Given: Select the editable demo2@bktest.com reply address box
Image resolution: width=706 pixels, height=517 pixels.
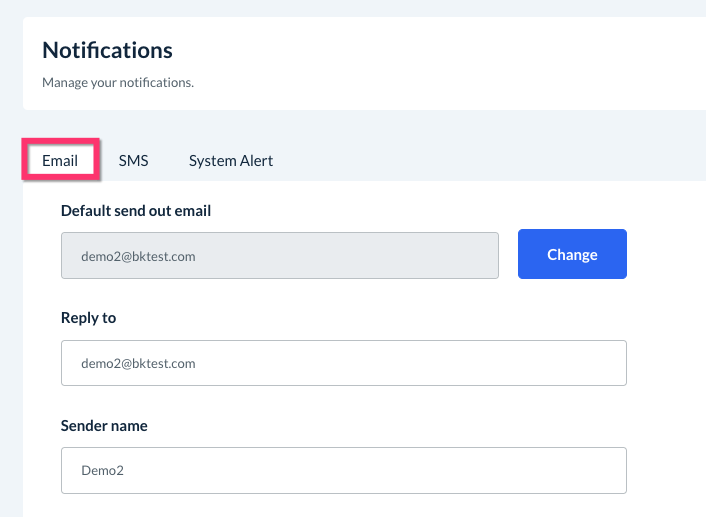Looking at the screenshot, I should click(x=343, y=363).
